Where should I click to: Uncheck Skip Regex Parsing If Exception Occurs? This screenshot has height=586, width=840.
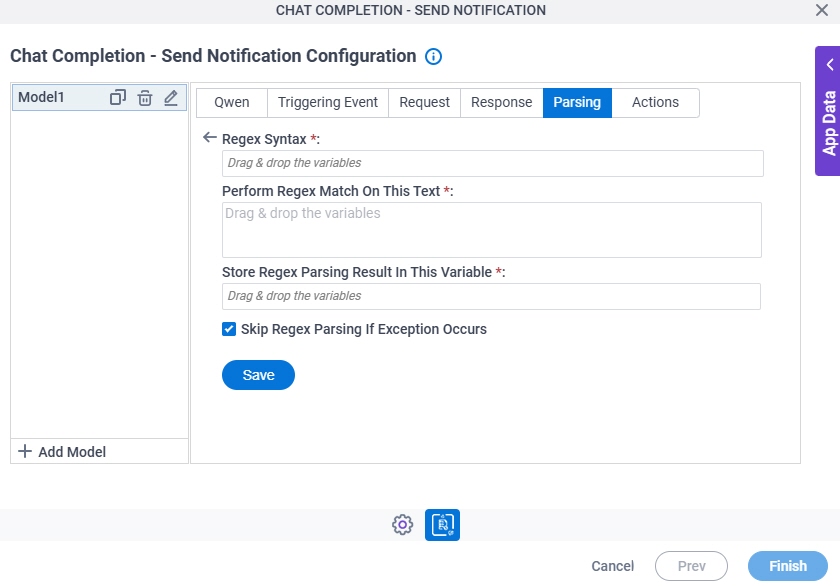tap(229, 329)
